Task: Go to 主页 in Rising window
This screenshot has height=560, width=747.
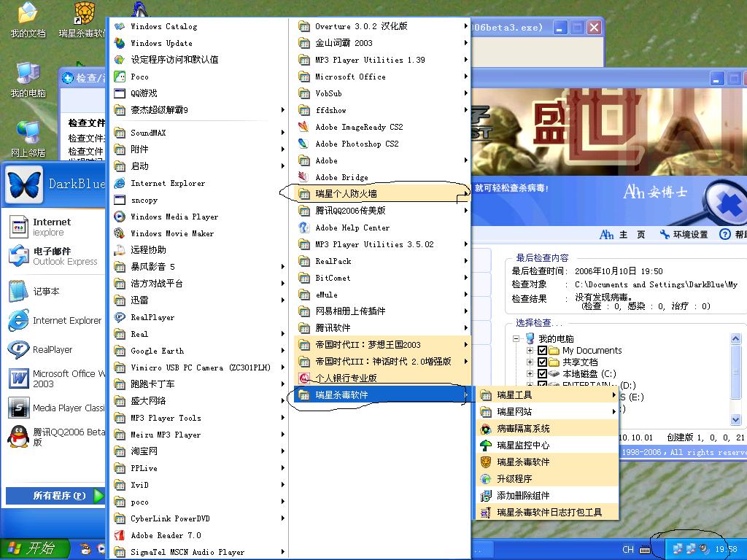Action: 623,234
